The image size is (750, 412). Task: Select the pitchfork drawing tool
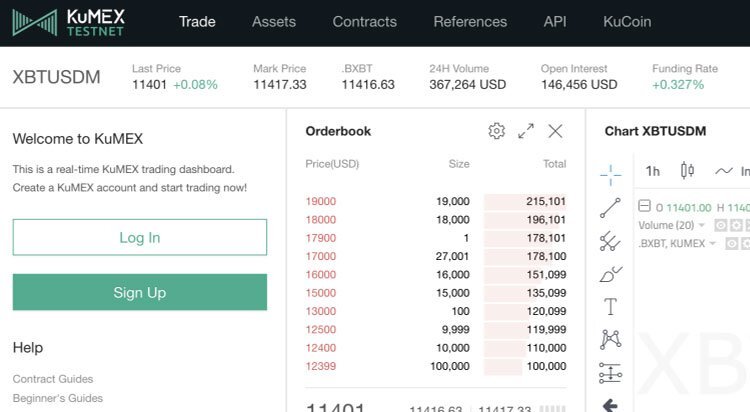coord(610,241)
